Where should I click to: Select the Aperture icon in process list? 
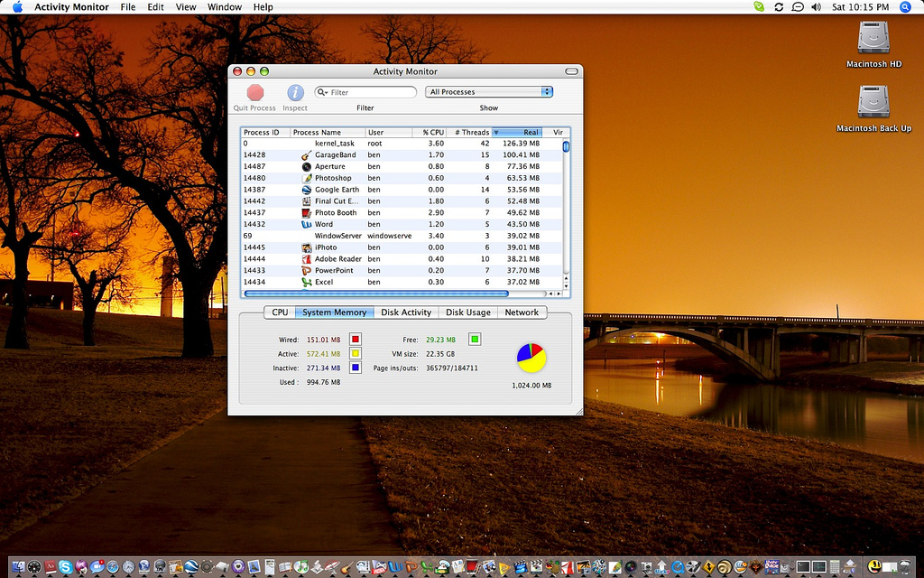point(307,166)
